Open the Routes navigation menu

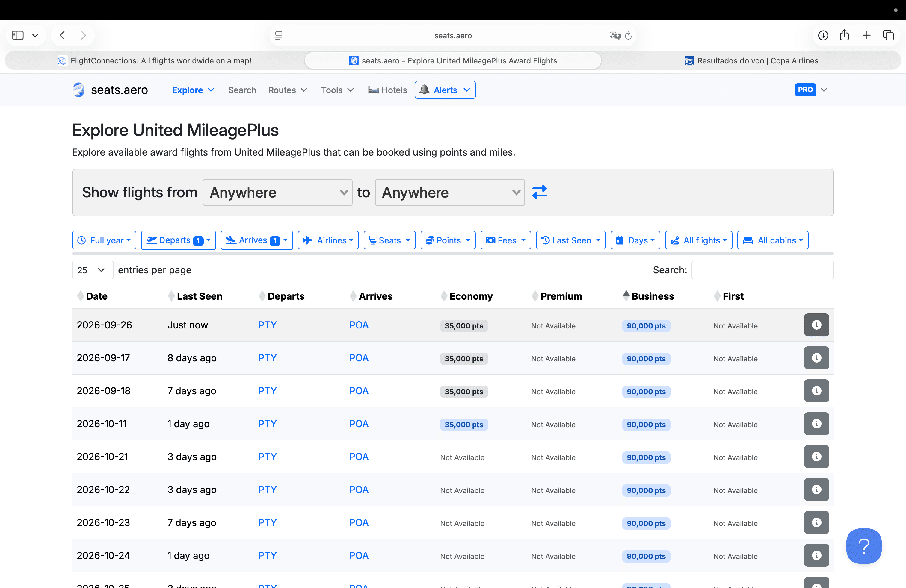pos(287,90)
